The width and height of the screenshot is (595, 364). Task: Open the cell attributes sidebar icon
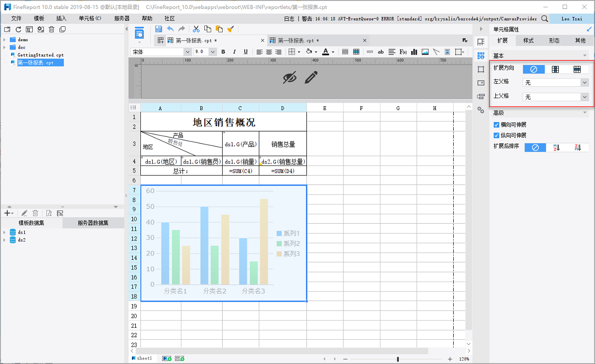pyautogui.click(x=480, y=56)
